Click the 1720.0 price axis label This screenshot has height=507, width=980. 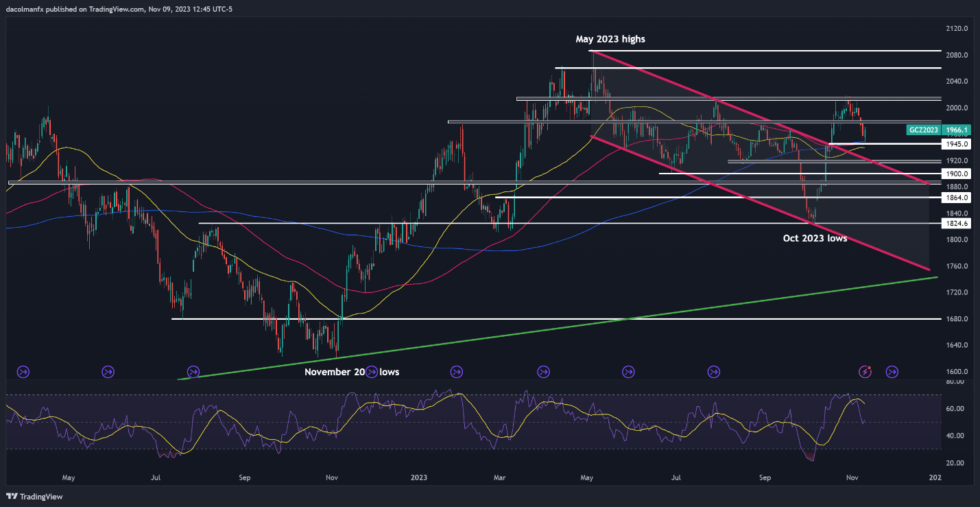[956, 292]
